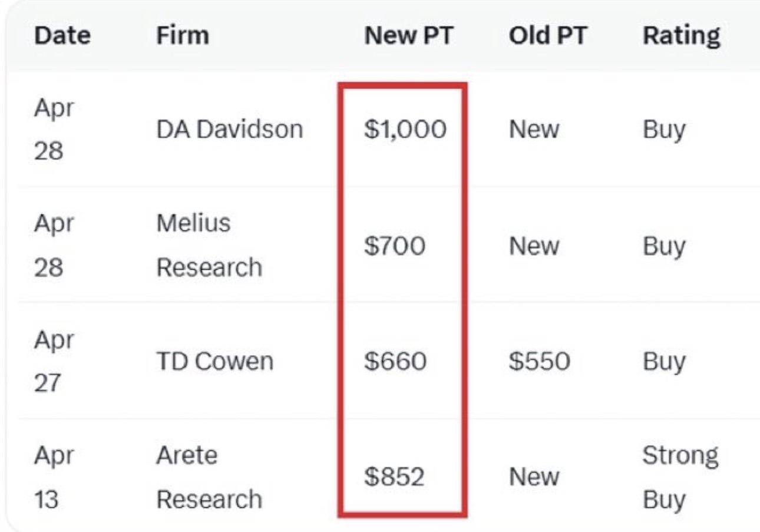Click the Firm column header
760x532 pixels.
point(182,37)
